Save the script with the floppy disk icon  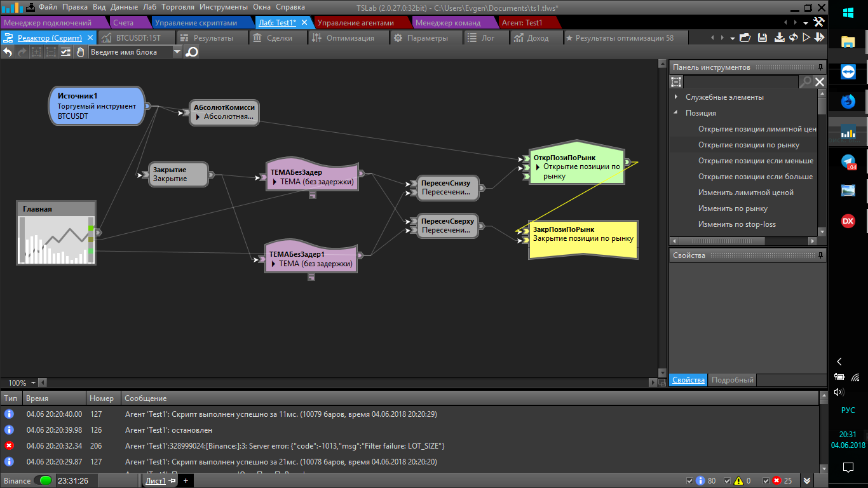tap(780, 38)
